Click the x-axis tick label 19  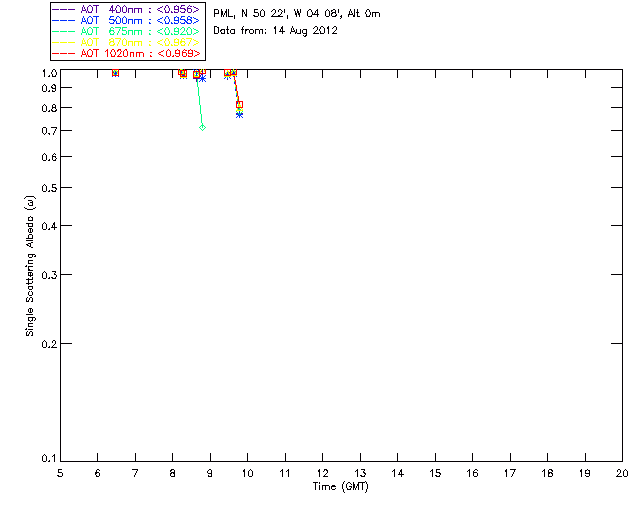585,473
